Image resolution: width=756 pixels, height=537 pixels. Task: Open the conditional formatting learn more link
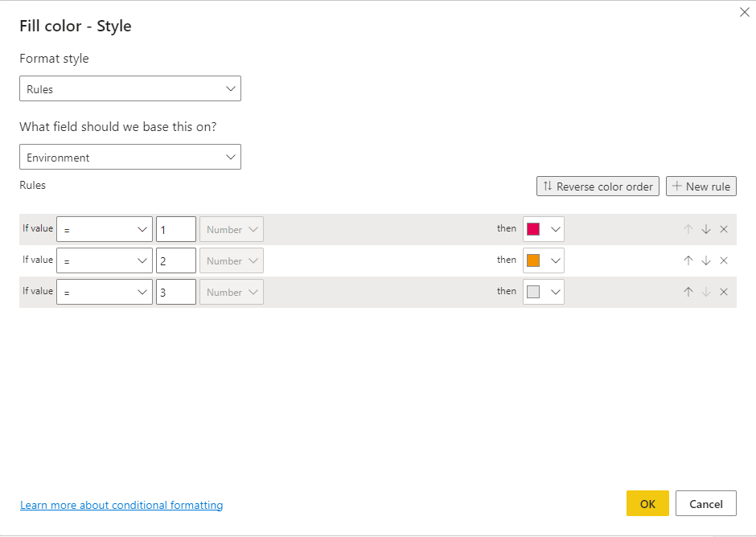[x=121, y=505]
